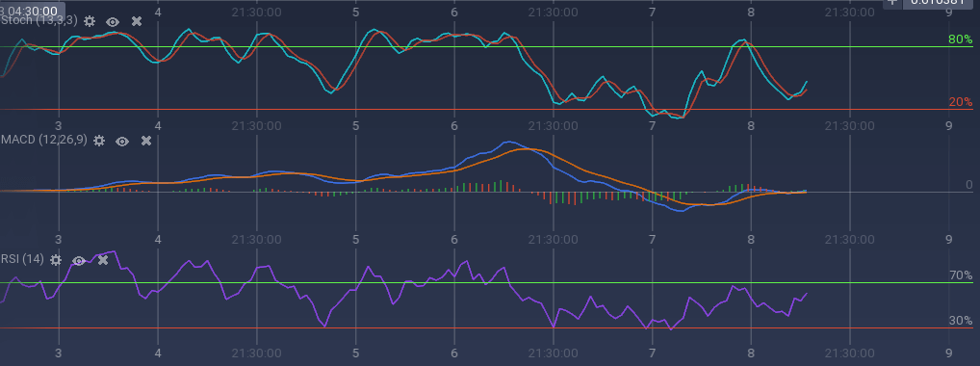Toggle Stoch indicator visibility eye
This screenshot has width=980, height=366.
pyautogui.click(x=113, y=22)
